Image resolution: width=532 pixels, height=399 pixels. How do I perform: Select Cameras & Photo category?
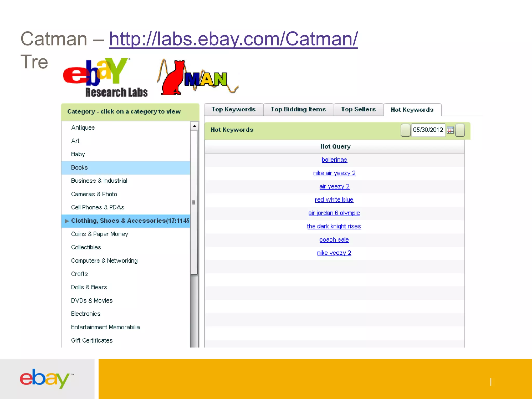[x=126, y=194]
